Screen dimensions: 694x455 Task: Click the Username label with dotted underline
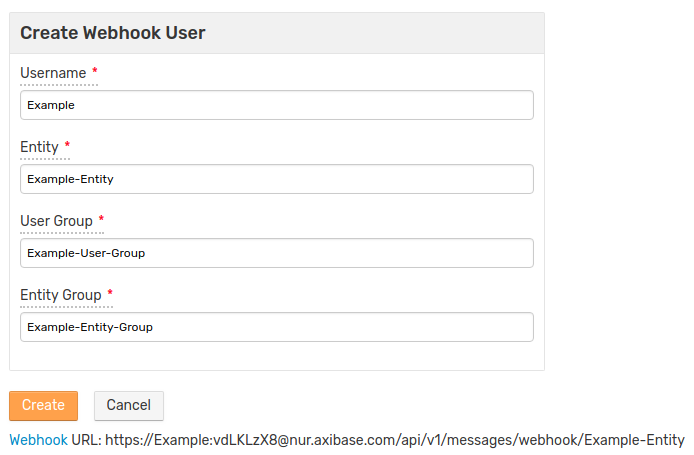point(54,73)
